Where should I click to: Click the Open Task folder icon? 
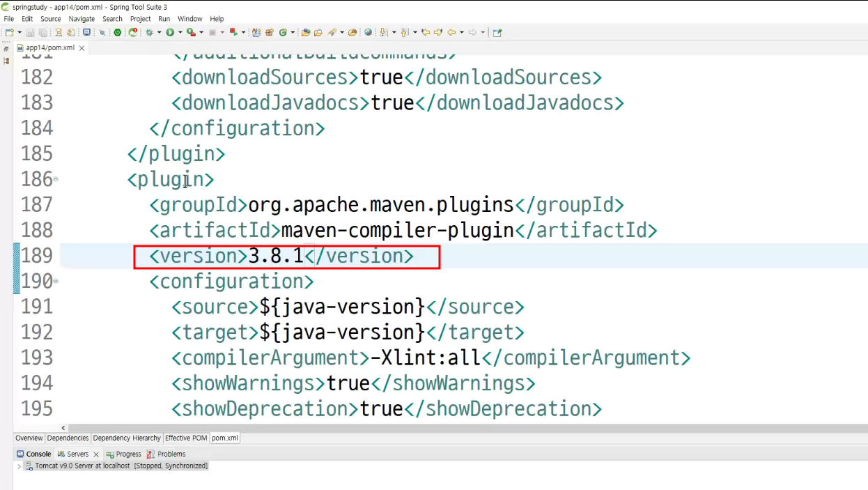click(x=318, y=32)
